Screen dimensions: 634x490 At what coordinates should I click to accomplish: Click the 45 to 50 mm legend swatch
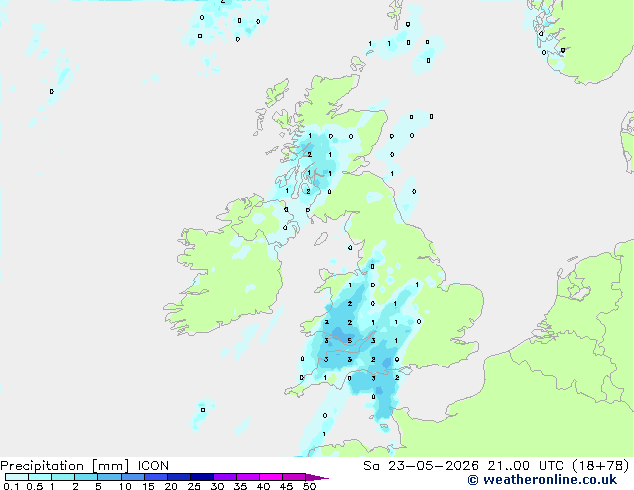(294, 477)
